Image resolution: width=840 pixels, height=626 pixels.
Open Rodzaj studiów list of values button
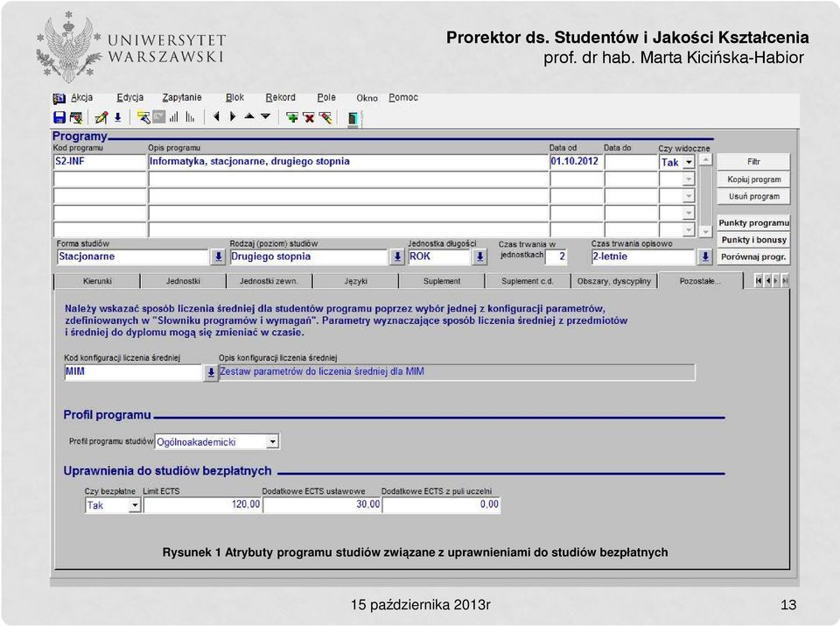coord(397,257)
